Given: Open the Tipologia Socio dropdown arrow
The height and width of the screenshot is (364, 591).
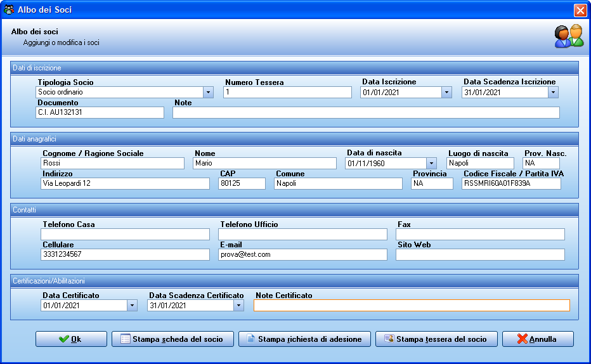Looking at the screenshot, I should pyautogui.click(x=208, y=93).
